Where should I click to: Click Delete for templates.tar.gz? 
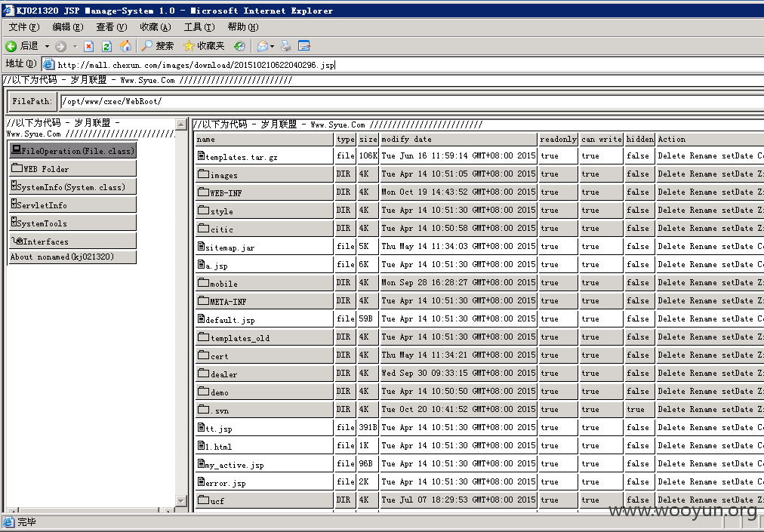[671, 156]
